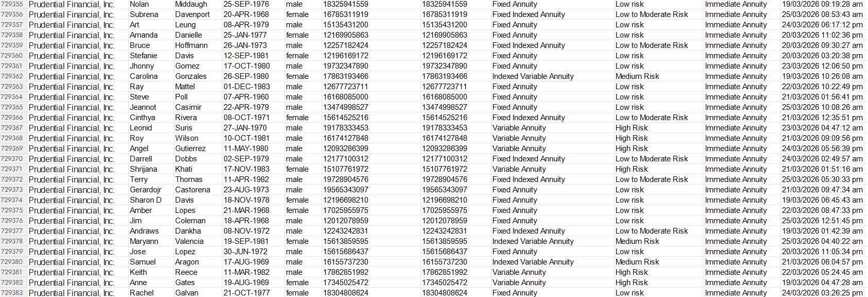Click gender cell for Sharon D

(297, 200)
